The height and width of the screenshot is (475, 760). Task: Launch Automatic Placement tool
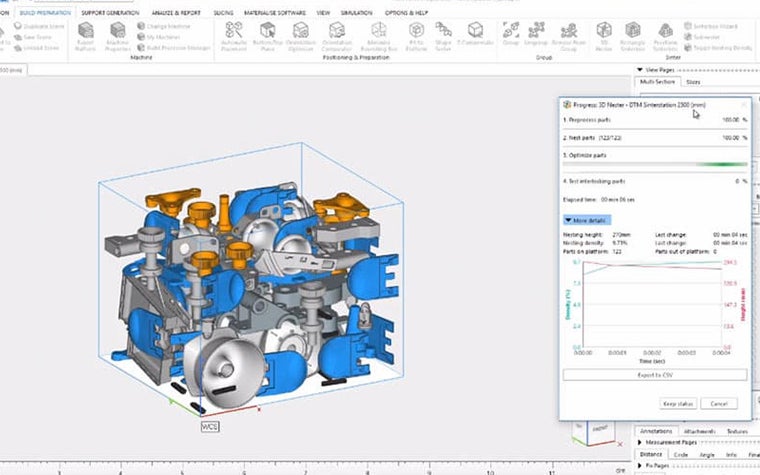[234, 36]
